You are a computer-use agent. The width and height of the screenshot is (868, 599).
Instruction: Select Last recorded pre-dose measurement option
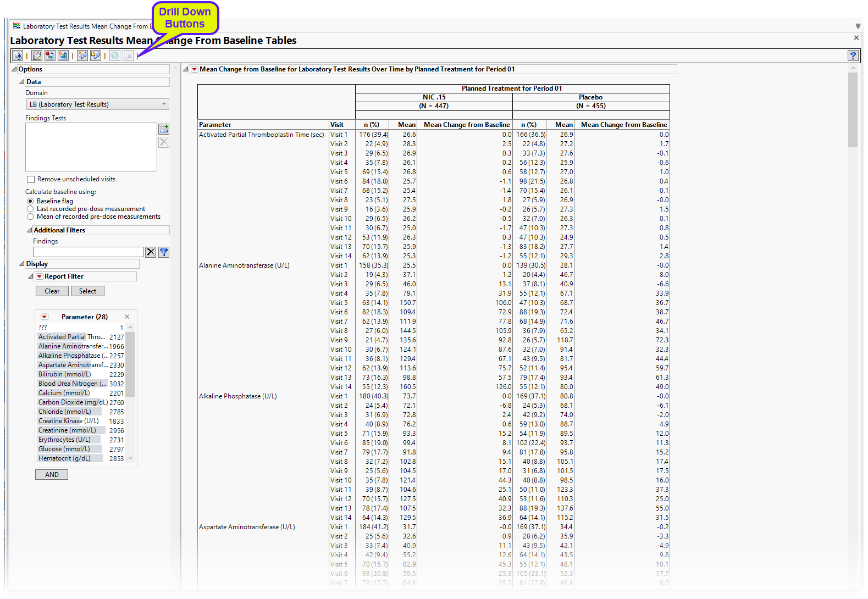pos(31,209)
